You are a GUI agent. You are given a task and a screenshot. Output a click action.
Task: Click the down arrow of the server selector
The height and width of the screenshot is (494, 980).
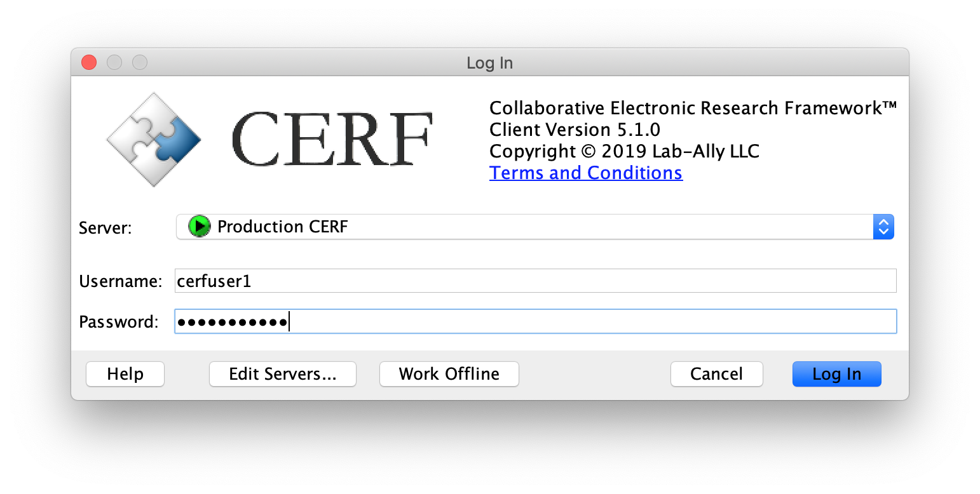click(x=883, y=231)
